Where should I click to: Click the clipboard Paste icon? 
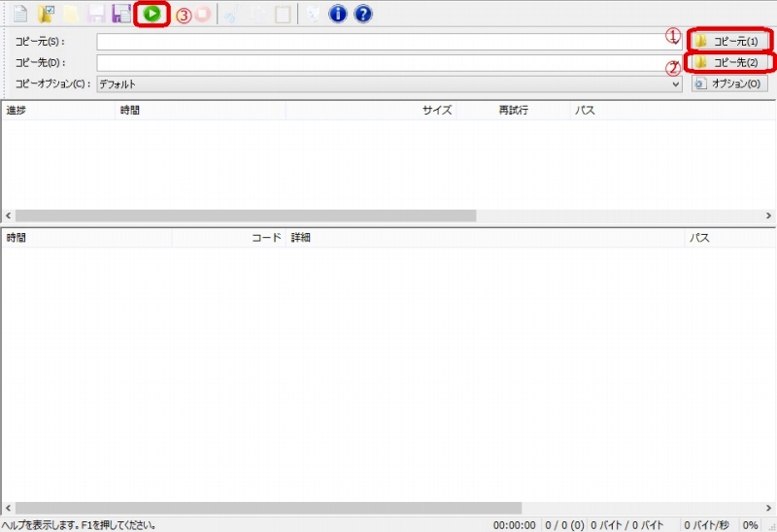click(283, 14)
